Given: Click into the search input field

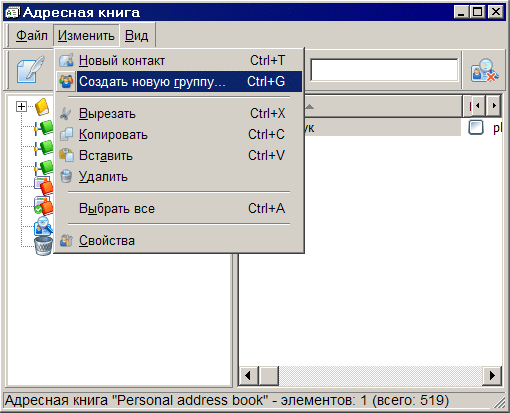Looking at the screenshot, I should coord(384,70).
